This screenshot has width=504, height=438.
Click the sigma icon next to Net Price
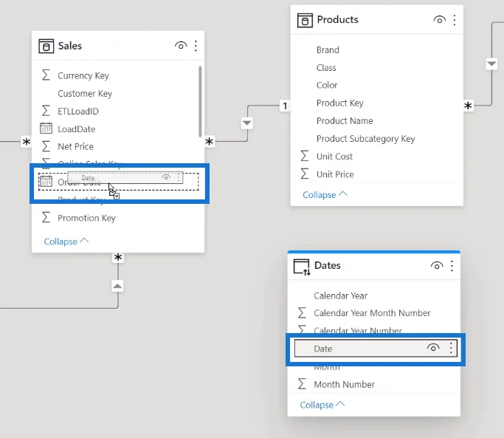click(46, 146)
